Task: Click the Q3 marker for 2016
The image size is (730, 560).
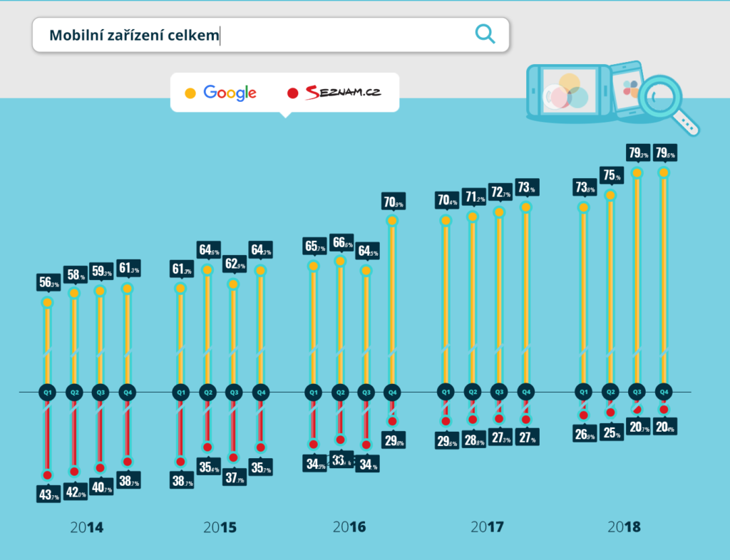Action: tap(366, 393)
